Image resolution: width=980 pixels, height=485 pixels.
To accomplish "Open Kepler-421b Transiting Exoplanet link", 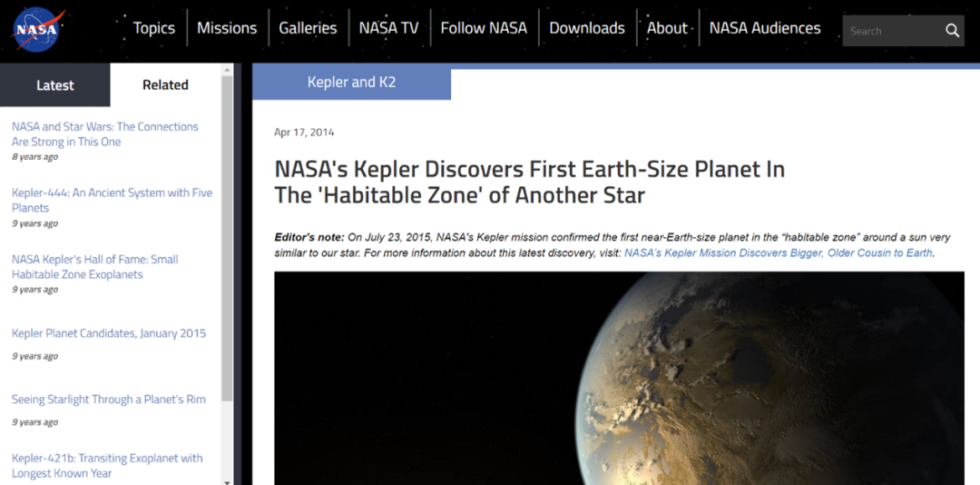I will coord(107,466).
